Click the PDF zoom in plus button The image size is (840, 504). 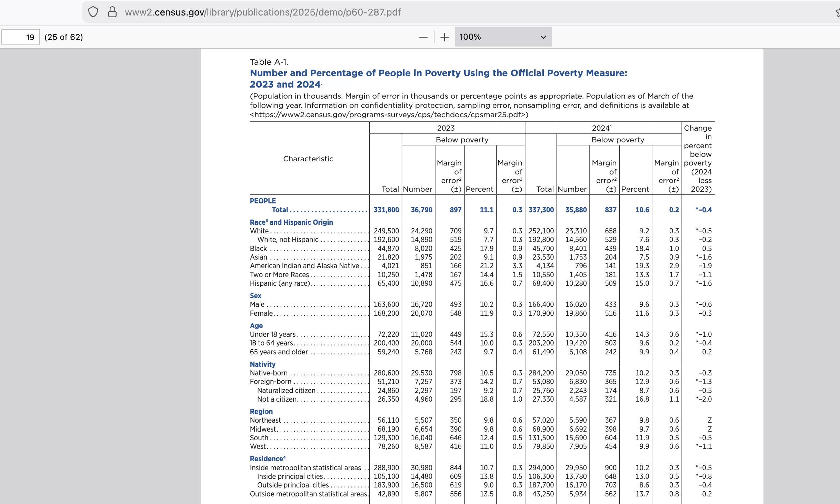pyautogui.click(x=444, y=37)
